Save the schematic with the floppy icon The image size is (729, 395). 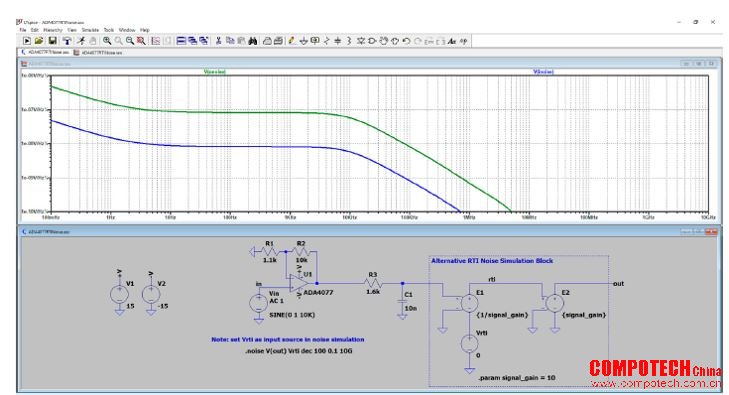[x=53, y=41]
